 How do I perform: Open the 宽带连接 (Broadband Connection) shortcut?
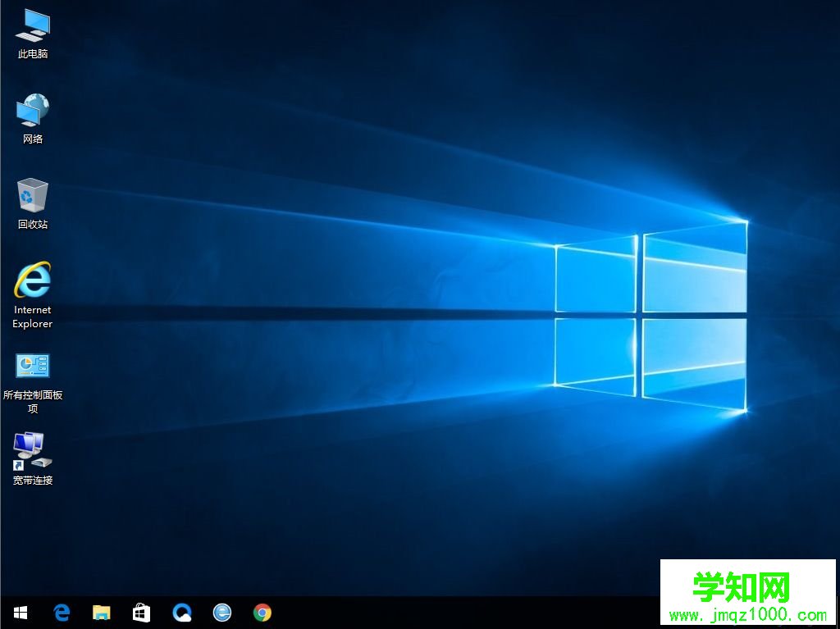click(31, 451)
